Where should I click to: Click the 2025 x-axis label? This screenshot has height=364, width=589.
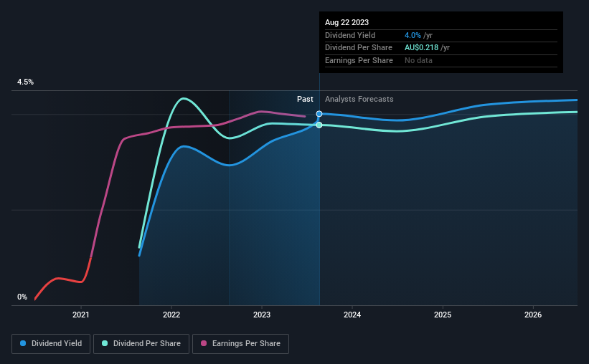coord(443,315)
